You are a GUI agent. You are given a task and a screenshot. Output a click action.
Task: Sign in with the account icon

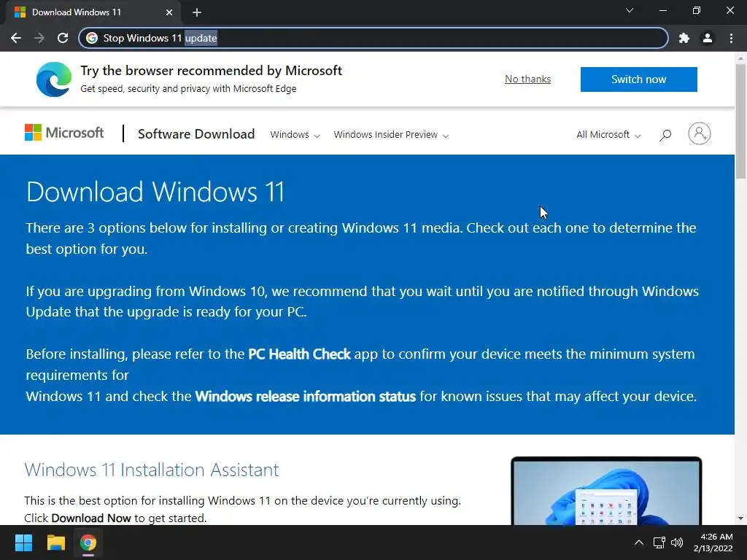pyautogui.click(x=700, y=133)
